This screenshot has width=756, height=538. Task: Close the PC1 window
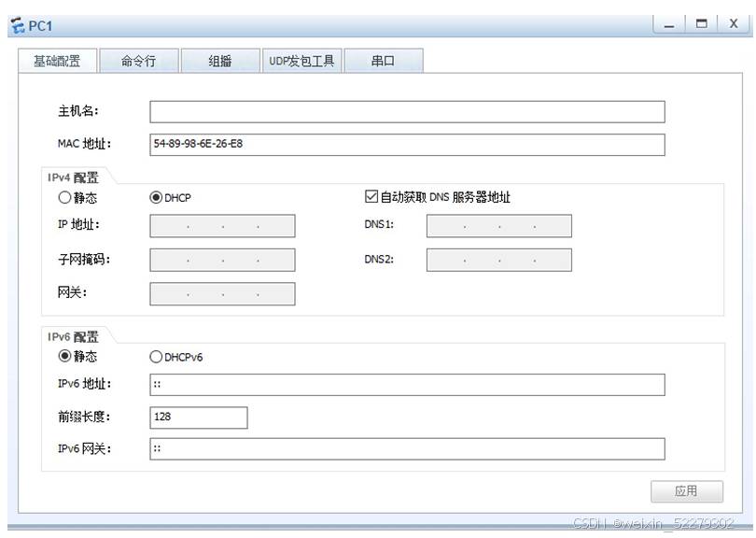(x=734, y=23)
